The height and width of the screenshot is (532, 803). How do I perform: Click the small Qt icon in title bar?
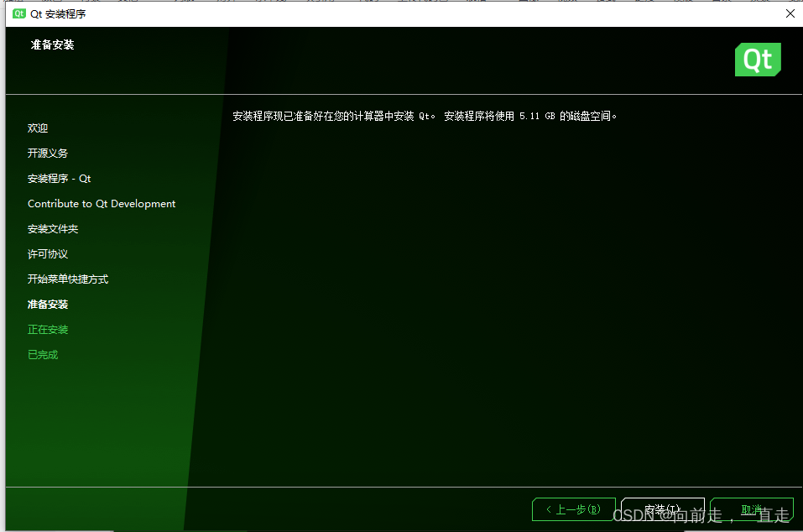tap(19, 13)
